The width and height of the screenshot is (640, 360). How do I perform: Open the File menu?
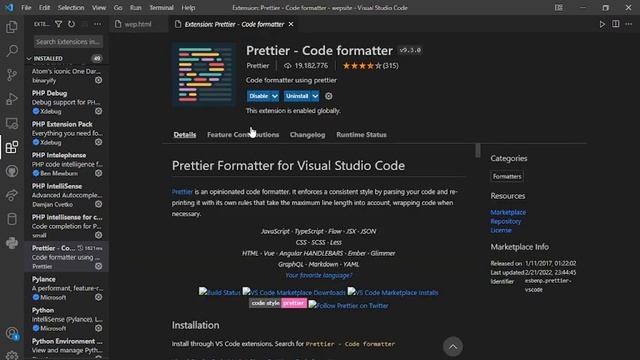(x=26, y=8)
